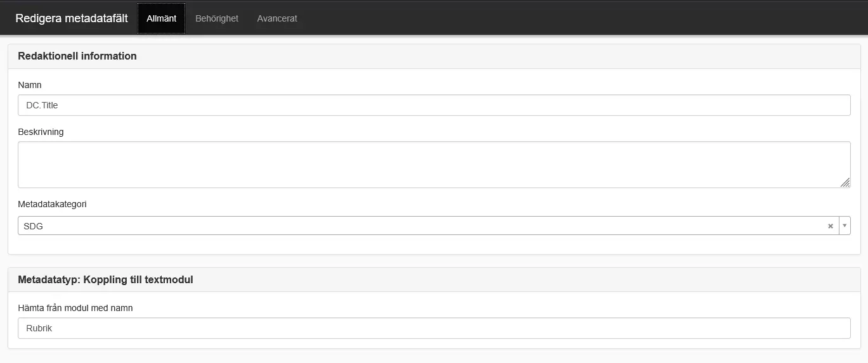Switch to the Allmänt tab
This screenshot has height=363, width=868.
pyautogui.click(x=161, y=18)
